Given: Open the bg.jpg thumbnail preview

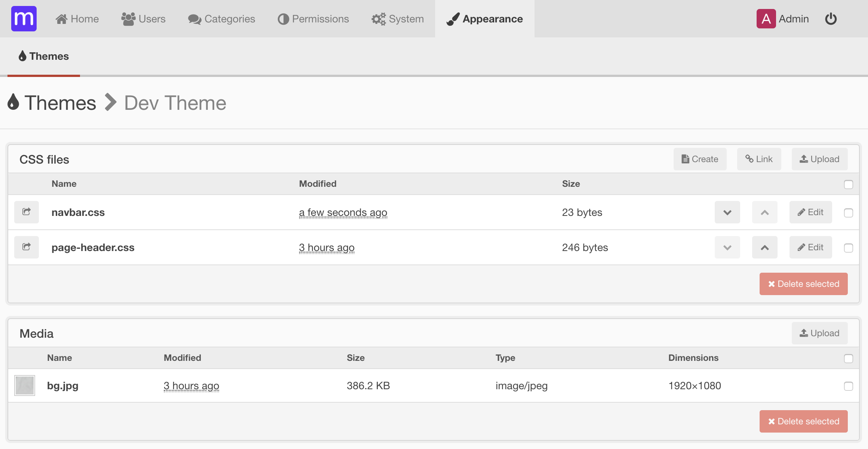Looking at the screenshot, I should pyautogui.click(x=25, y=385).
